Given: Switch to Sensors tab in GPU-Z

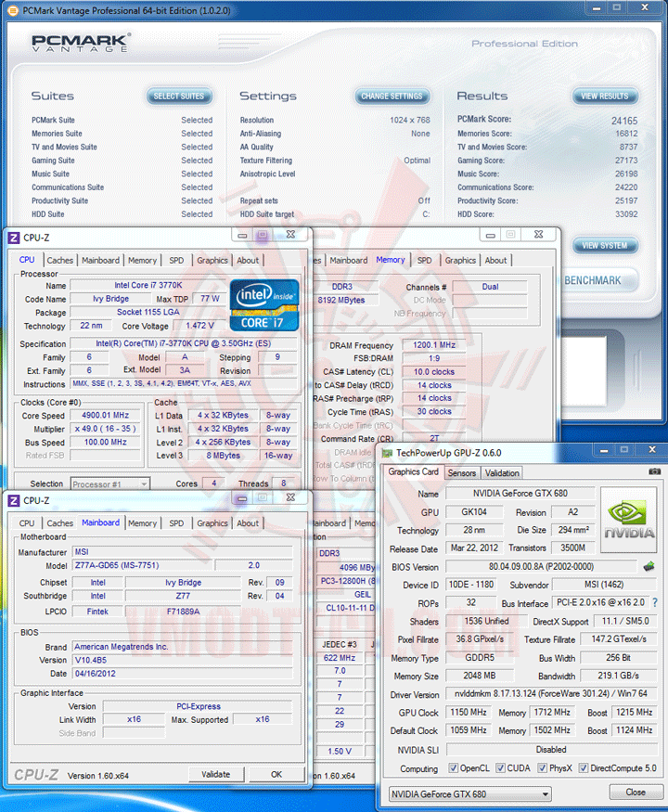Looking at the screenshot, I should click(461, 472).
